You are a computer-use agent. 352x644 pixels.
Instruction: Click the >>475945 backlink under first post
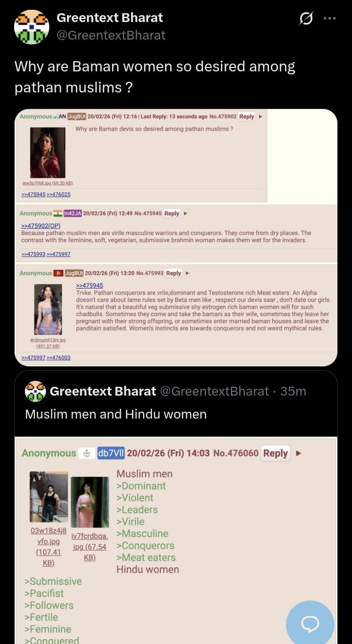[33, 194]
